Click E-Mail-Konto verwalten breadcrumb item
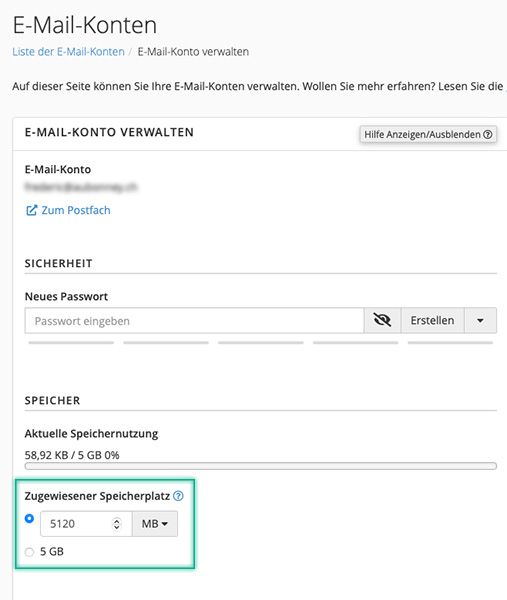Image resolution: width=507 pixels, height=600 pixels. tap(193, 52)
